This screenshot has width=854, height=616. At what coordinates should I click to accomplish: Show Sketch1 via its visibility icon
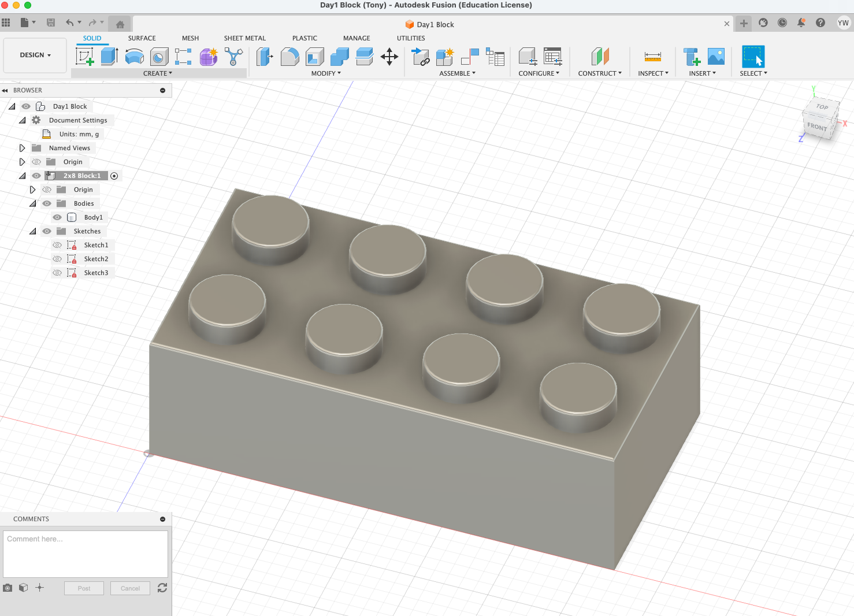point(57,245)
